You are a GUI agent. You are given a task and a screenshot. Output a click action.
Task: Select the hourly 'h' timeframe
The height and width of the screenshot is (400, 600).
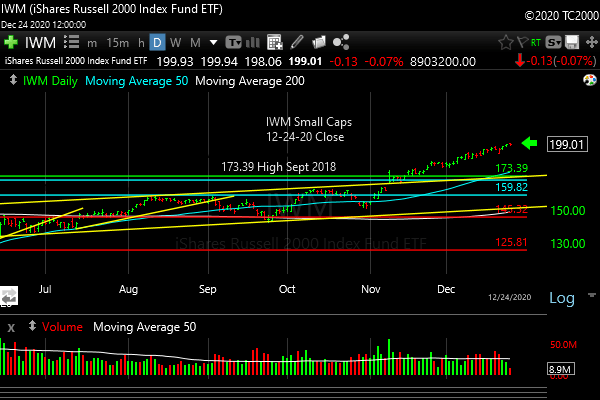[x=141, y=42]
